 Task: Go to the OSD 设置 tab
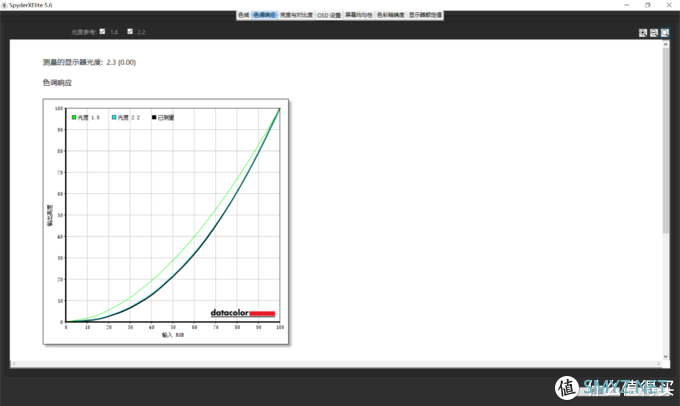pos(329,15)
